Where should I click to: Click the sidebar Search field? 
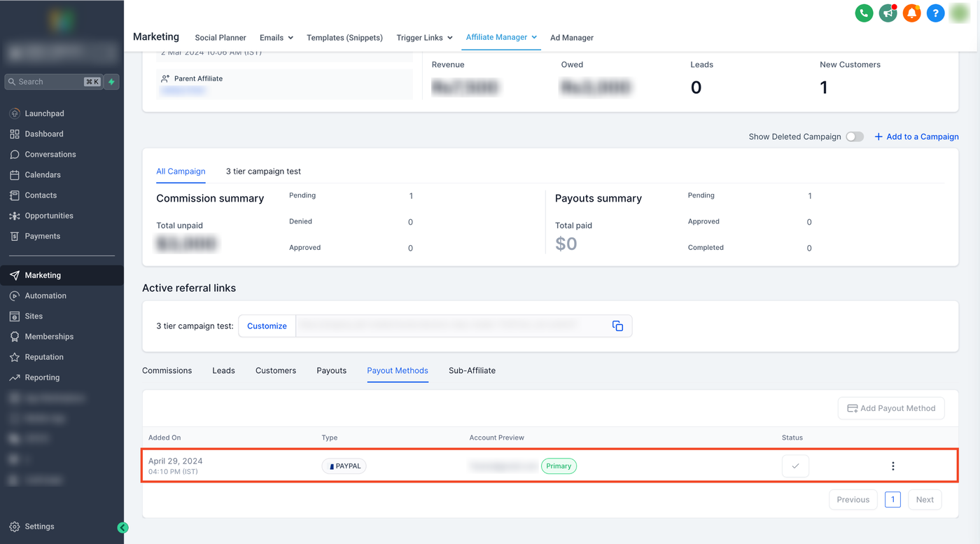point(45,82)
